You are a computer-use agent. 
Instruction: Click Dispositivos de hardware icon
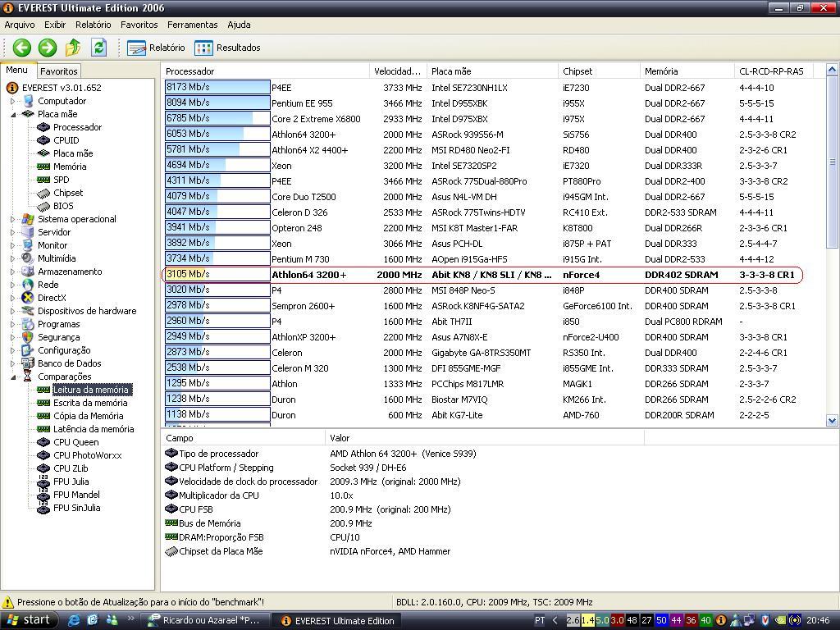28,311
